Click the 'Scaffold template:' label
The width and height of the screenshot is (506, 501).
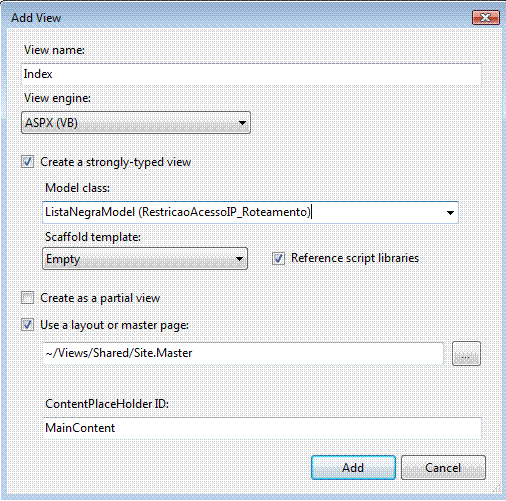click(x=93, y=237)
